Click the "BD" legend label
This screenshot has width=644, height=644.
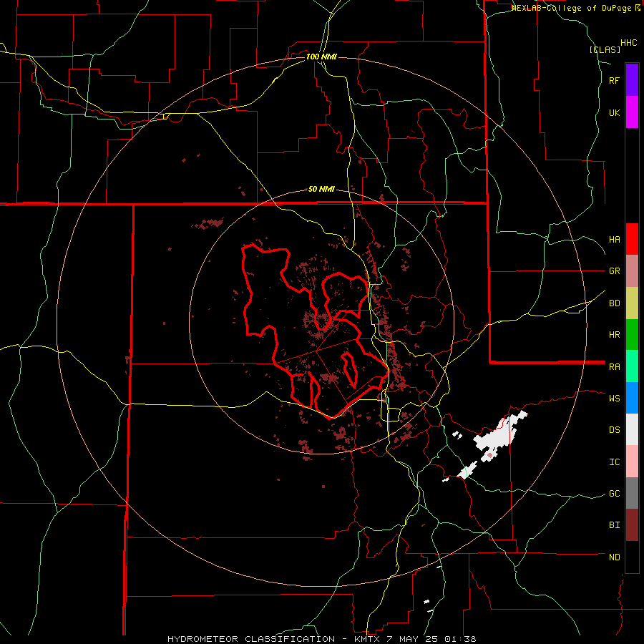(x=614, y=303)
